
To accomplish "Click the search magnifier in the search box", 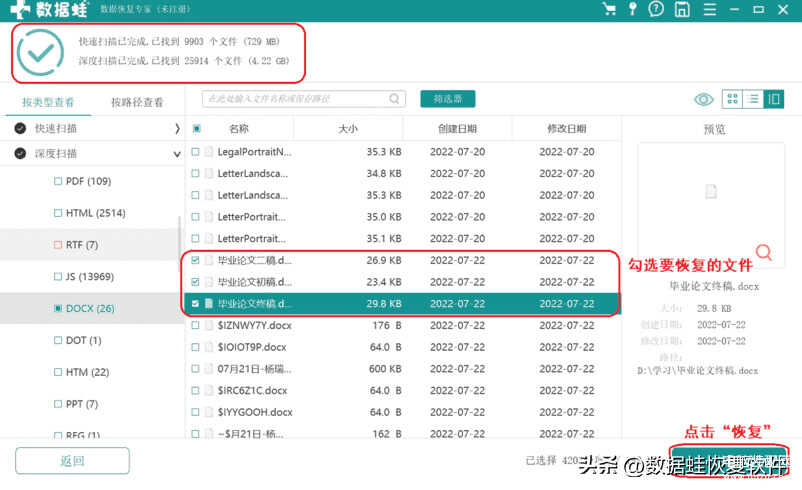I will click(394, 99).
